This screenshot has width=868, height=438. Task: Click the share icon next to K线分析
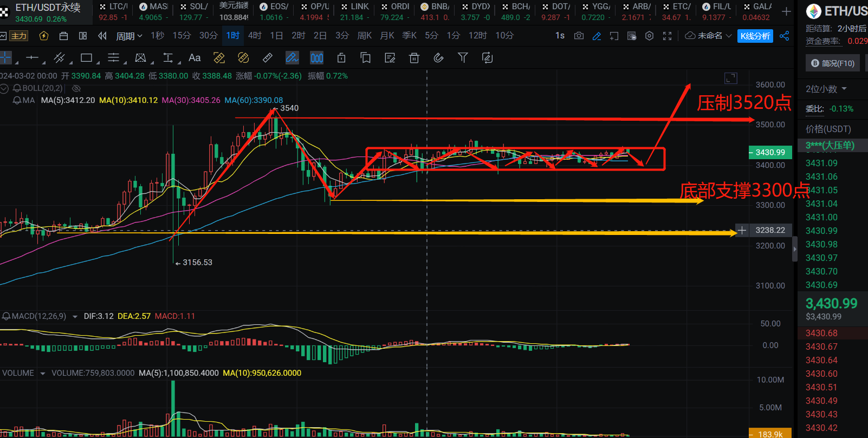784,36
